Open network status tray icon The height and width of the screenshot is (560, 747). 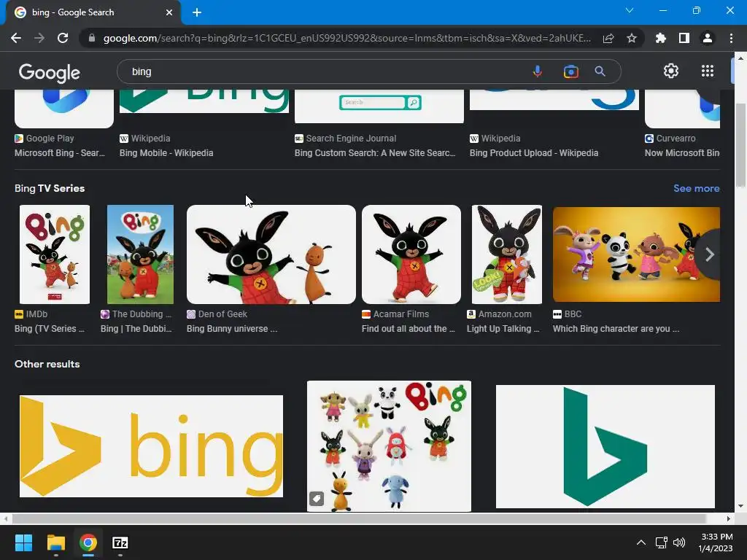pos(661,542)
